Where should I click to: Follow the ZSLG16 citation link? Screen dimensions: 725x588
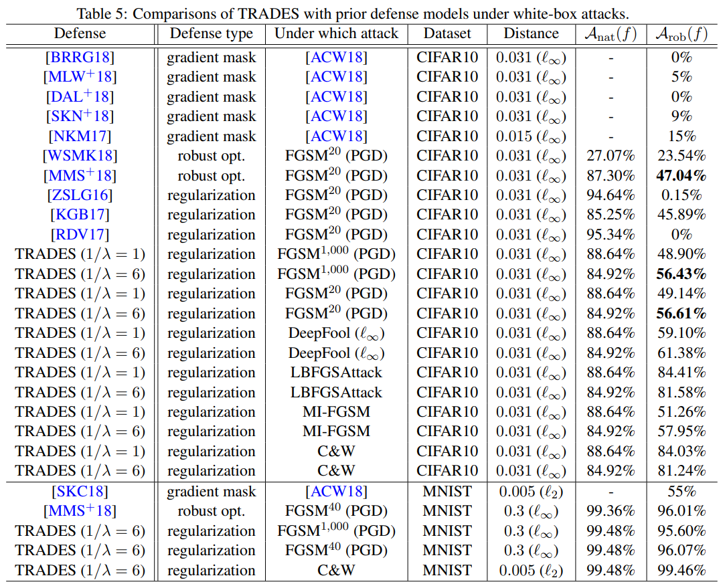(80, 195)
